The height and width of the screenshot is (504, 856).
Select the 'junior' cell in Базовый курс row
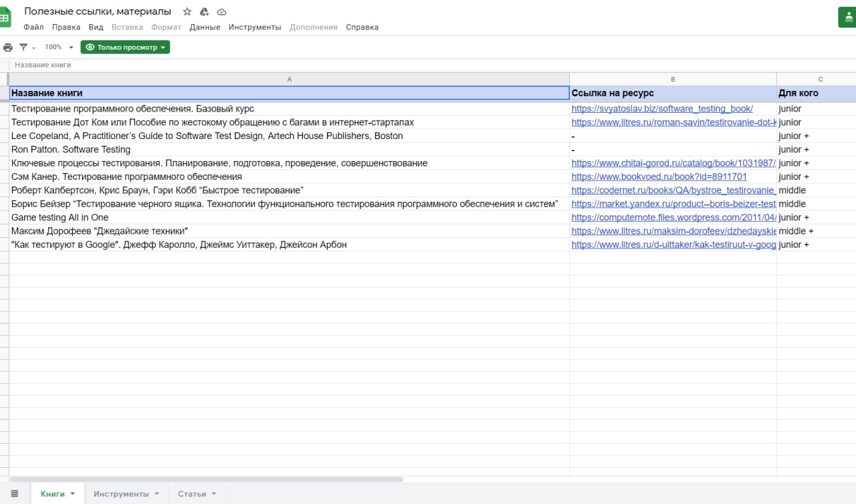click(817, 109)
